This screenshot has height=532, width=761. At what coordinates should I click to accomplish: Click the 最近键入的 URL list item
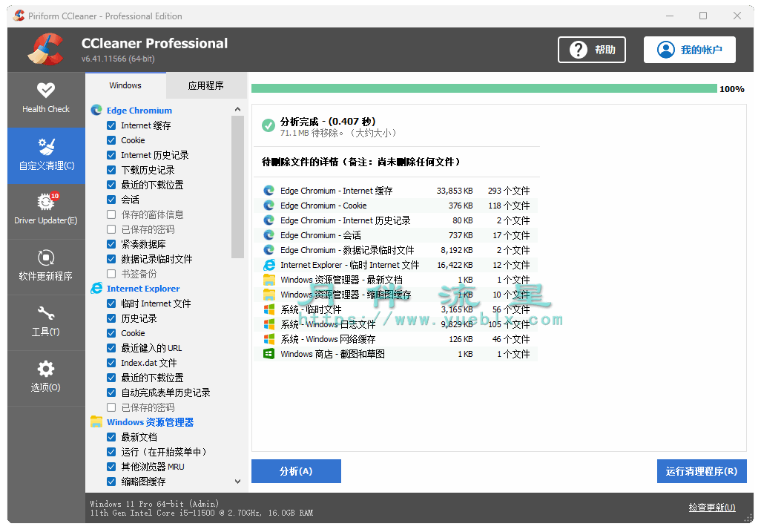[x=151, y=348]
